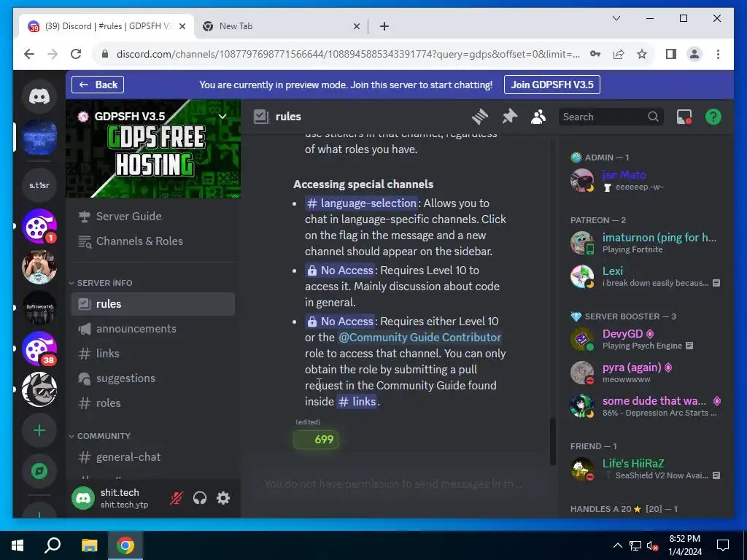The height and width of the screenshot is (560, 747).
Task: Open the tab search chevron in Chrome
Action: 616,18
